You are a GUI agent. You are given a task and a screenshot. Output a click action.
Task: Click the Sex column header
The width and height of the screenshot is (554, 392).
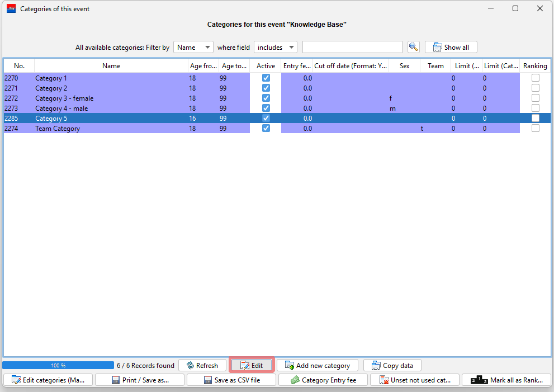404,66
